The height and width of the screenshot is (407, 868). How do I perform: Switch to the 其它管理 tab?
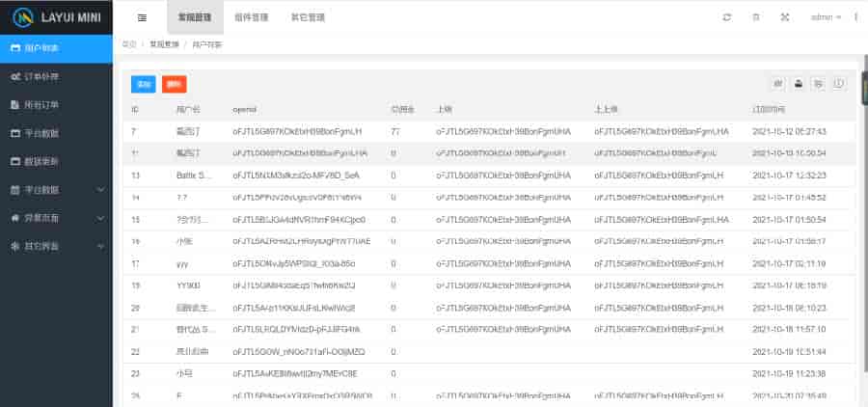pyautogui.click(x=307, y=17)
